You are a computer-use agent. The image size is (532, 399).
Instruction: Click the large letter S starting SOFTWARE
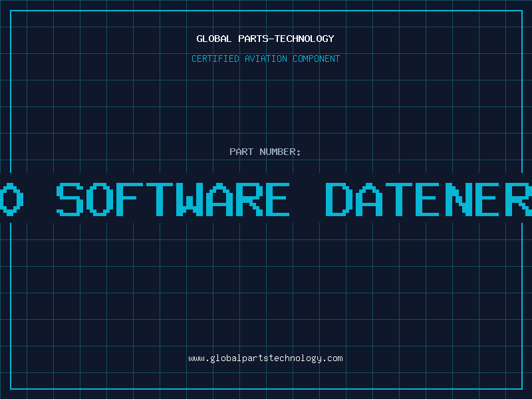coord(70,199)
